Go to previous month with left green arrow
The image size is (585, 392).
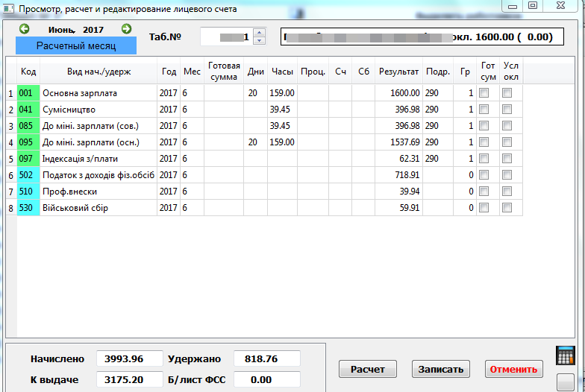(x=24, y=29)
